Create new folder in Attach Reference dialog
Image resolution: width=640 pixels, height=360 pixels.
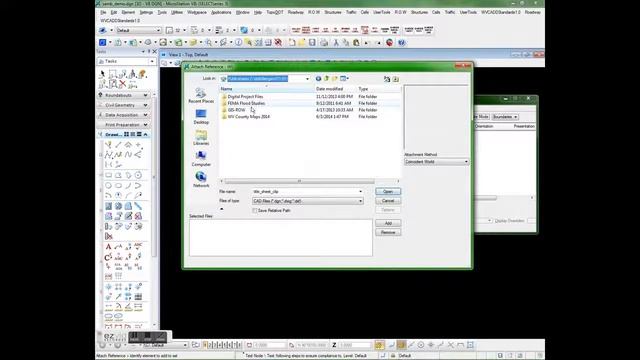click(335, 78)
